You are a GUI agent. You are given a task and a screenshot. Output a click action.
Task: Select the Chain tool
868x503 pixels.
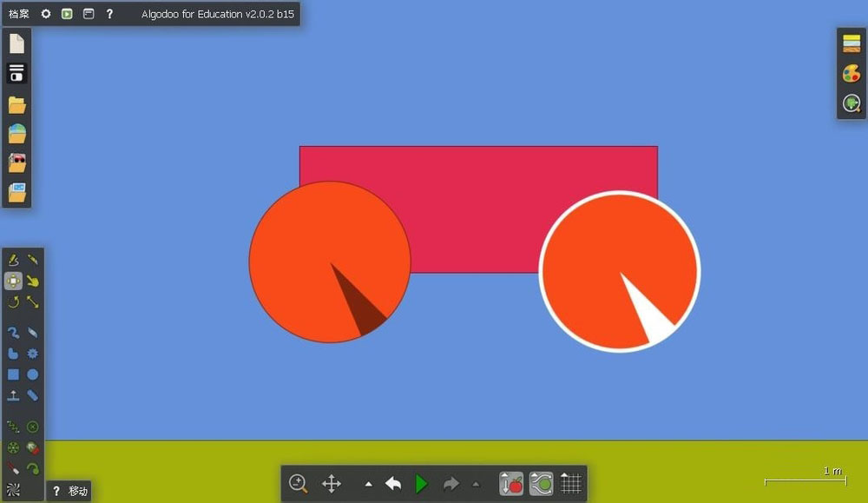click(x=33, y=395)
